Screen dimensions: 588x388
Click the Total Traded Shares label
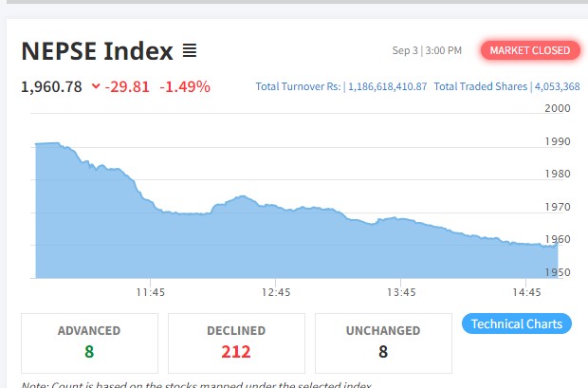481,87
